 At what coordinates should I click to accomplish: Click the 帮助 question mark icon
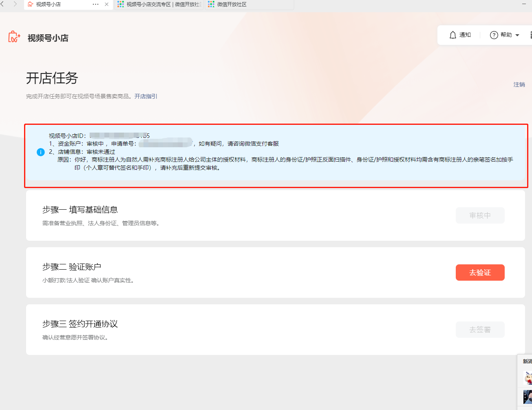(494, 35)
